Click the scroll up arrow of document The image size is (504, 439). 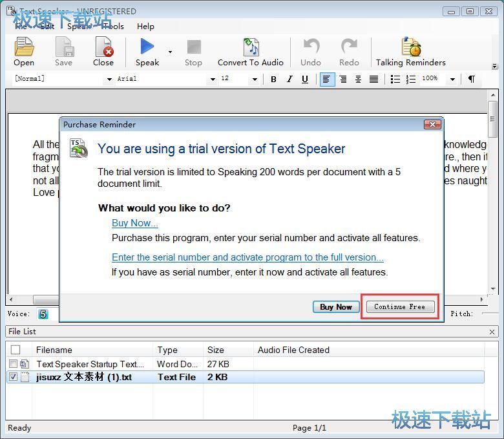point(492,95)
